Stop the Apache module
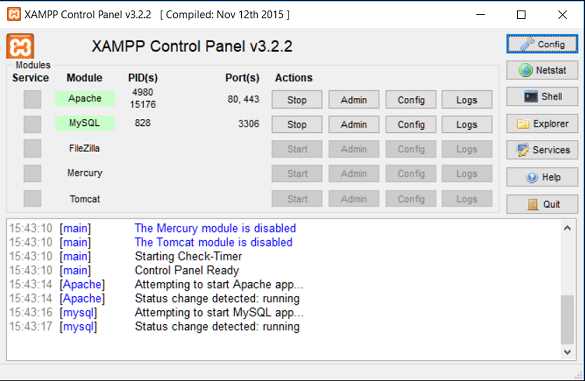Image resolution: width=585 pixels, height=381 pixels. pyautogui.click(x=297, y=100)
